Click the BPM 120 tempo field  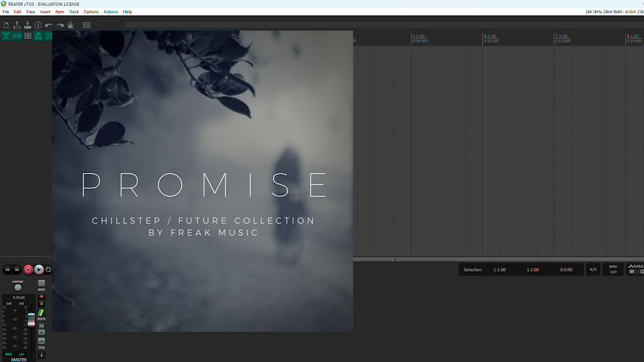point(613,269)
